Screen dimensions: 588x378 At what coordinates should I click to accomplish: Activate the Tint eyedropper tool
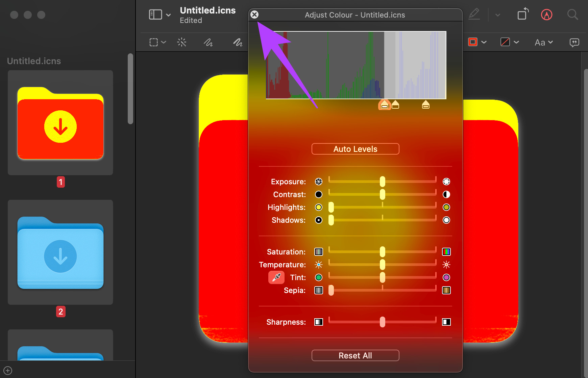[x=276, y=277]
